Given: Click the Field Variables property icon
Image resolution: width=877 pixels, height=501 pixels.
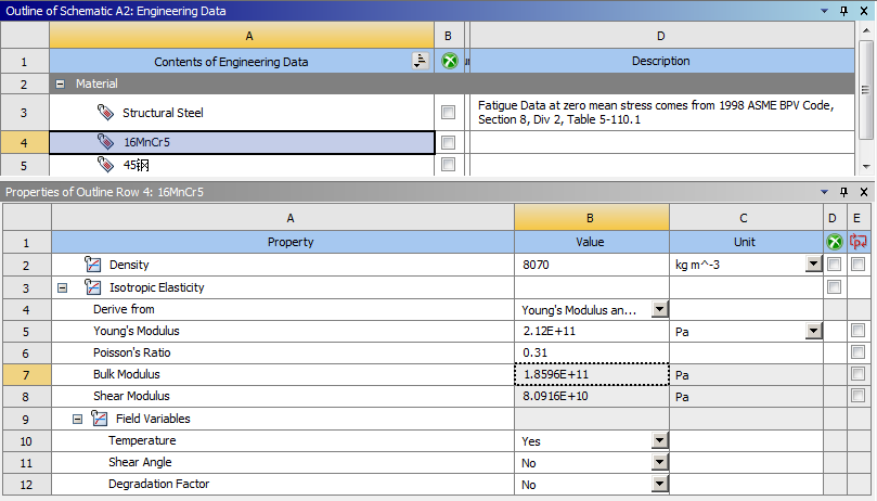Looking at the screenshot, I should click(x=99, y=418).
